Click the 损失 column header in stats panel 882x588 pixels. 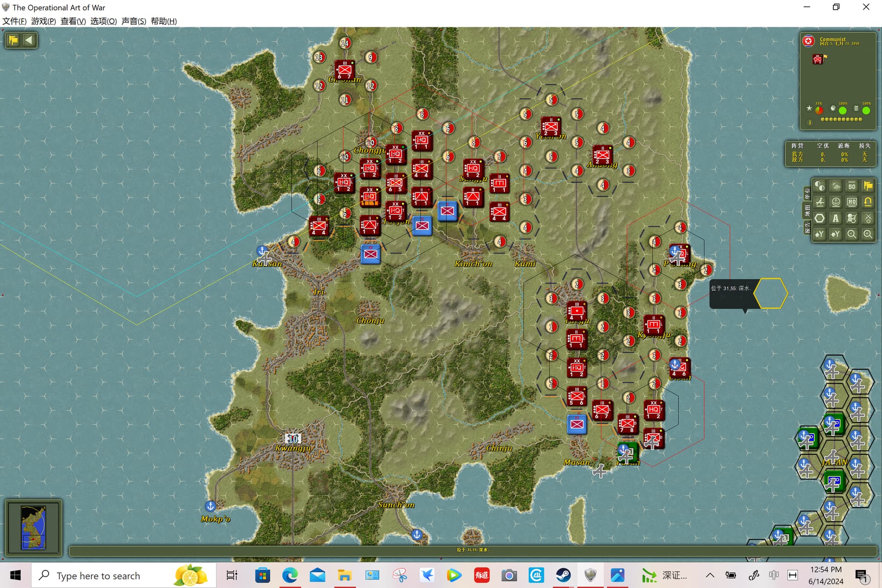(x=865, y=146)
